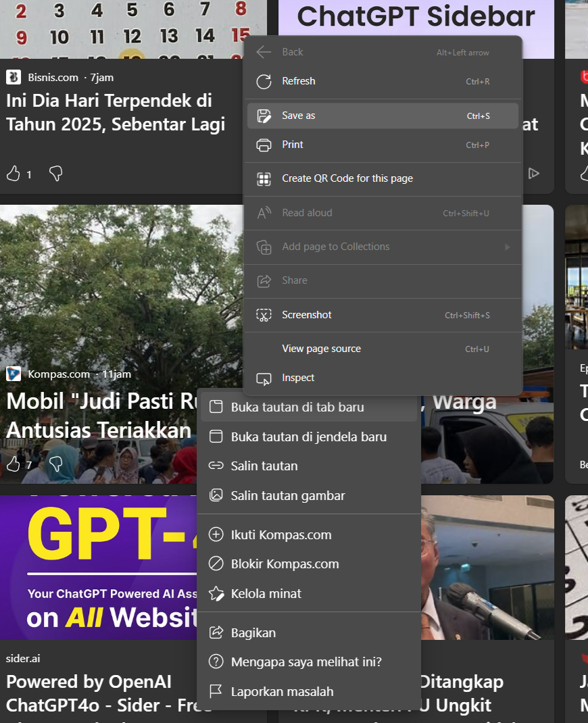The height and width of the screenshot is (723, 588).
Task: Click the window icon beside Buka tautan di jendela baru
Action: (x=216, y=437)
